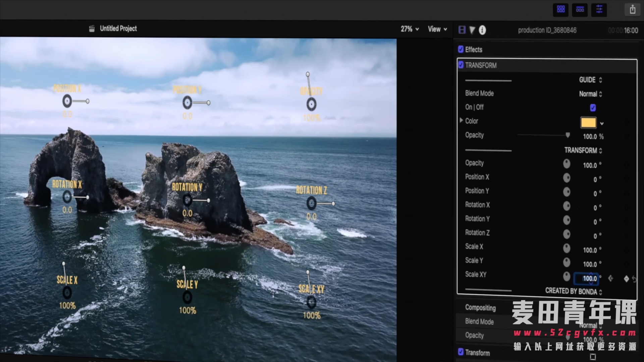
Task: Toggle the Effects panel On/Off checkbox
Action: click(461, 49)
